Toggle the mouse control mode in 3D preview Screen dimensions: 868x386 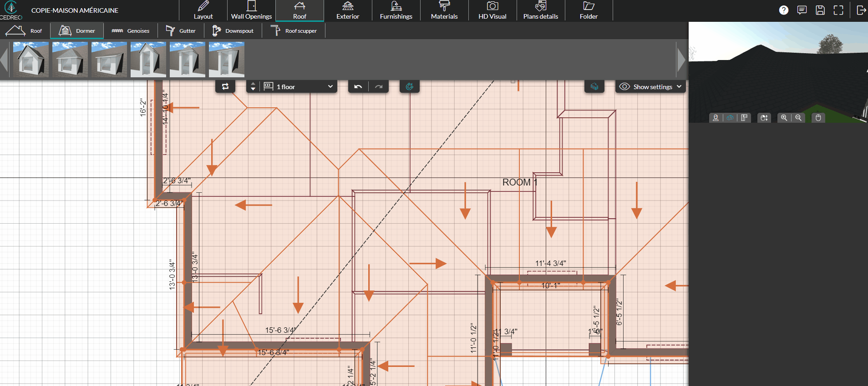pyautogui.click(x=818, y=118)
